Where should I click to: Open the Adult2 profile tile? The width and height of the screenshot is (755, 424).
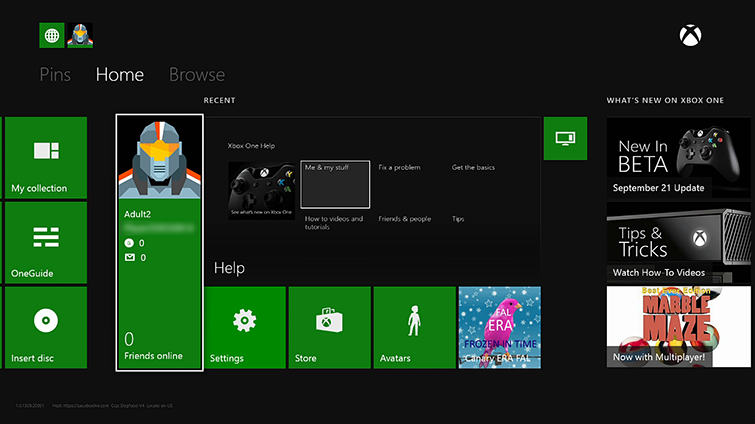[x=159, y=243]
